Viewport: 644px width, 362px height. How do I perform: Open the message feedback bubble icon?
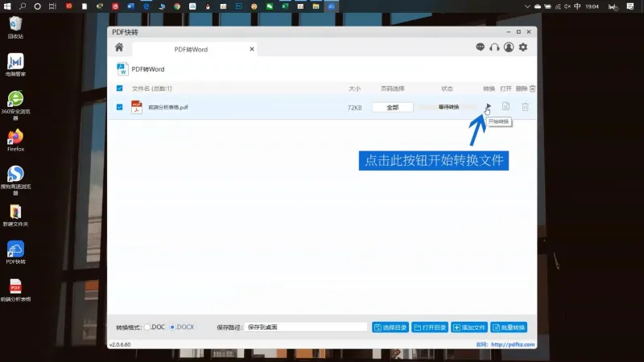click(x=480, y=47)
